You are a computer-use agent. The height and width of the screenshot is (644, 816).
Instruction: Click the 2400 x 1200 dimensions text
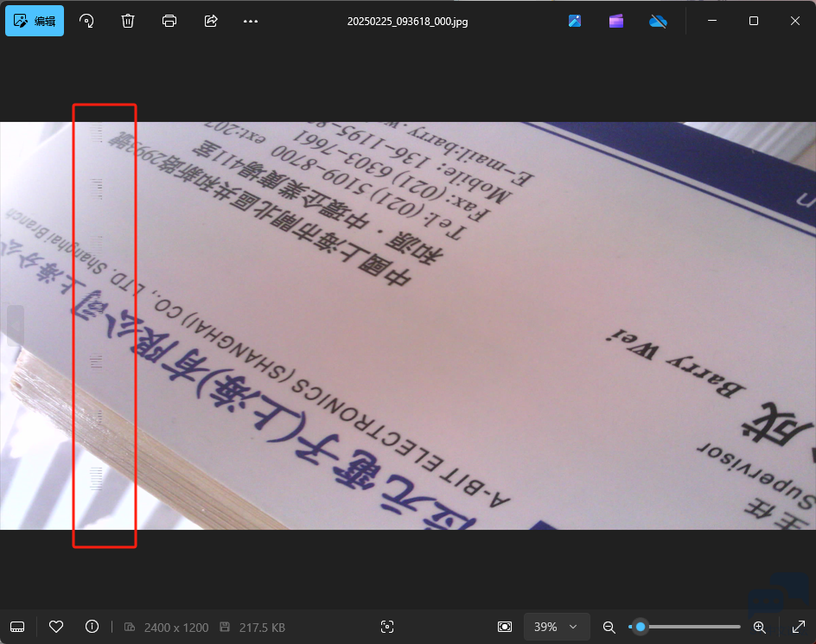coord(176,628)
